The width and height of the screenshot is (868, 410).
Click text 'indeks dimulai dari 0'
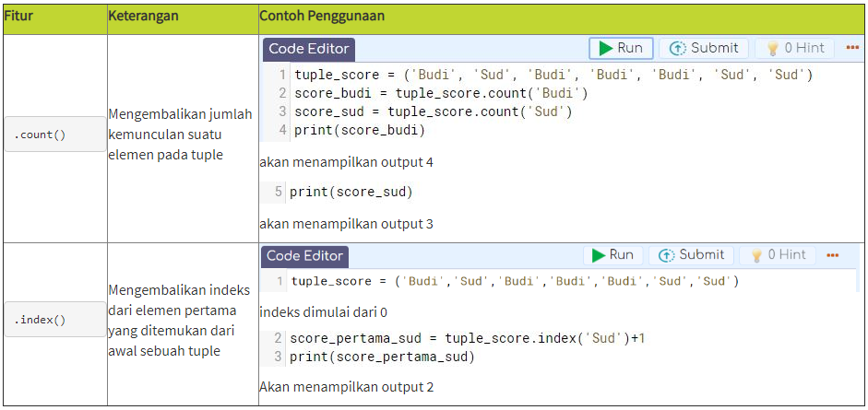pos(323,312)
